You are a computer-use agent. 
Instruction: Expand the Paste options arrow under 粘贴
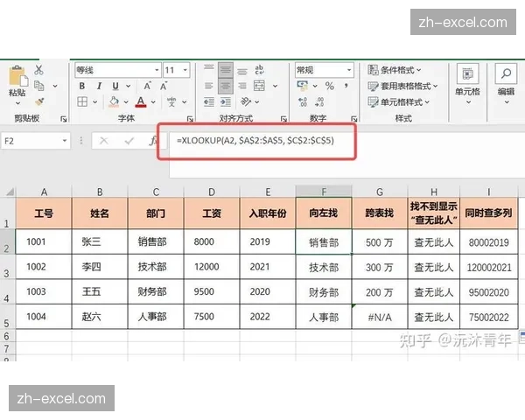click(17, 103)
